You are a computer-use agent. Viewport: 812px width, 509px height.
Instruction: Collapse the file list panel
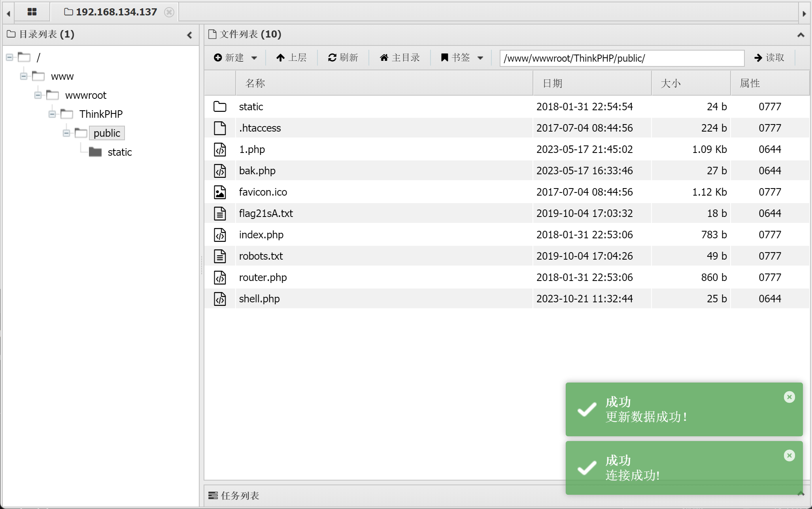[x=801, y=35]
